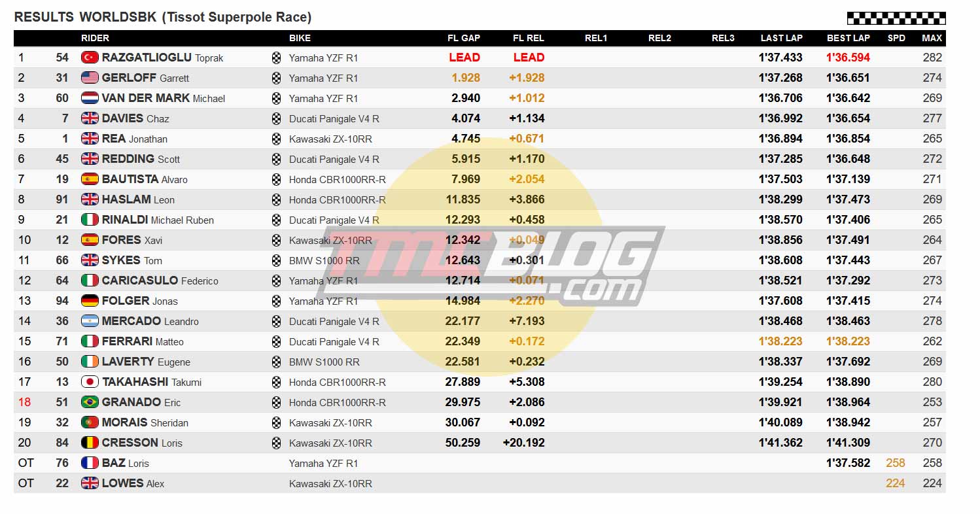Click the SPD column header
Viewport: 980px width, 514px height.
[x=896, y=38]
